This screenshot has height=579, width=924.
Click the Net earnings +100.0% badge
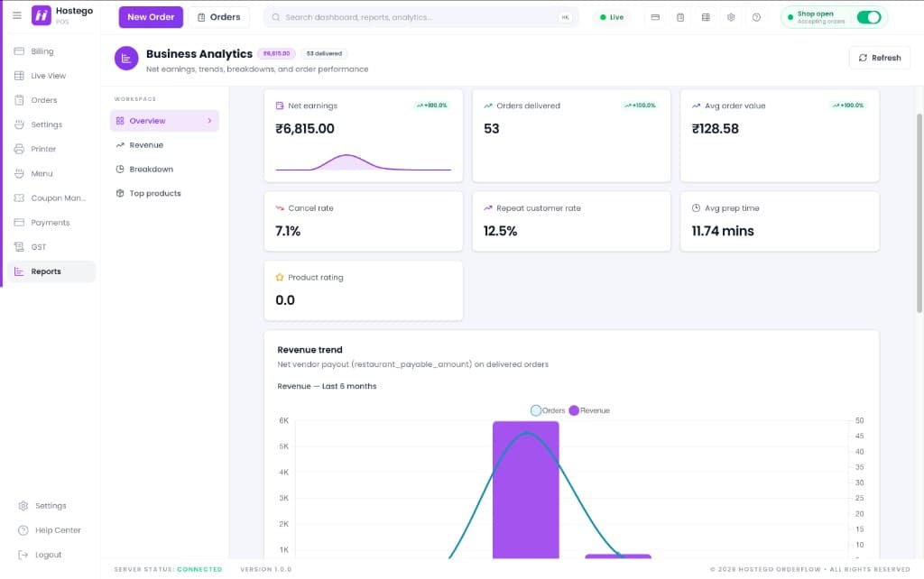point(432,106)
